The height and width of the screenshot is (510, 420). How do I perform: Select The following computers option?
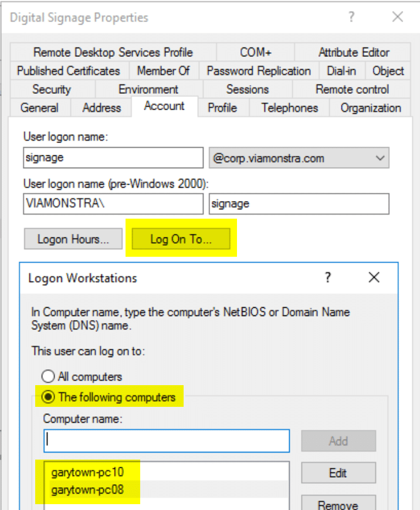pyautogui.click(x=48, y=397)
